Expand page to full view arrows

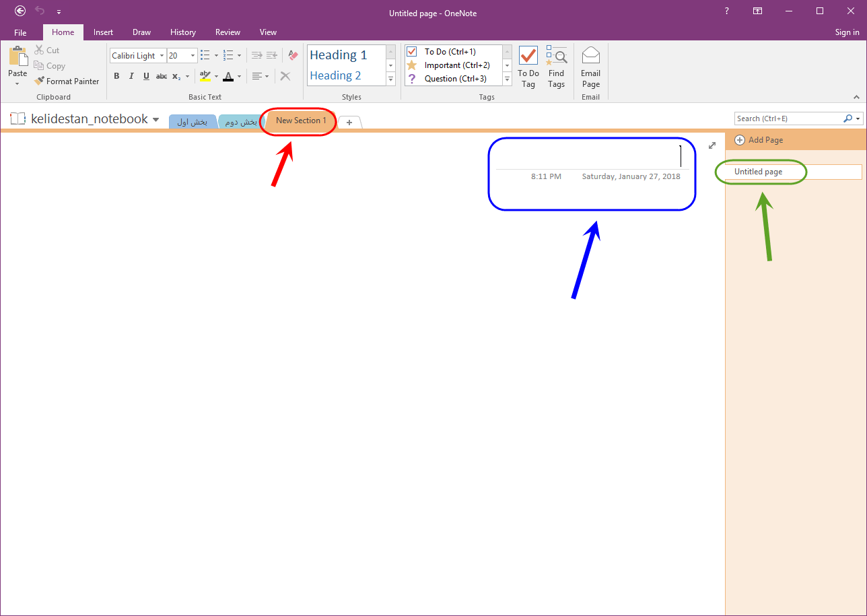tap(712, 145)
